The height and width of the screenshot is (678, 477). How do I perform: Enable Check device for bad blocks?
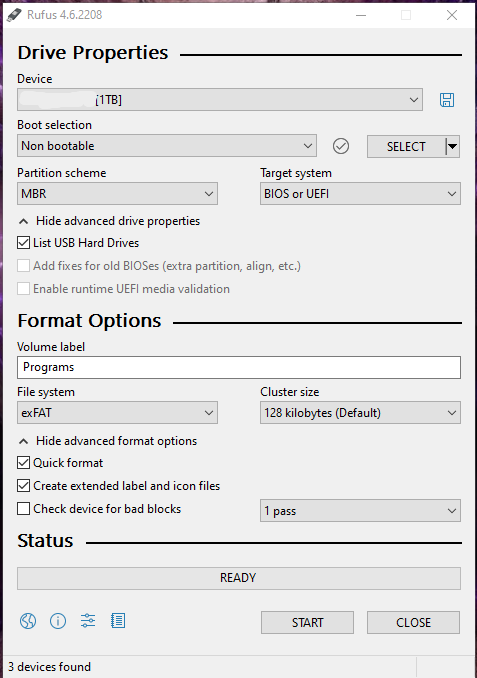23,508
